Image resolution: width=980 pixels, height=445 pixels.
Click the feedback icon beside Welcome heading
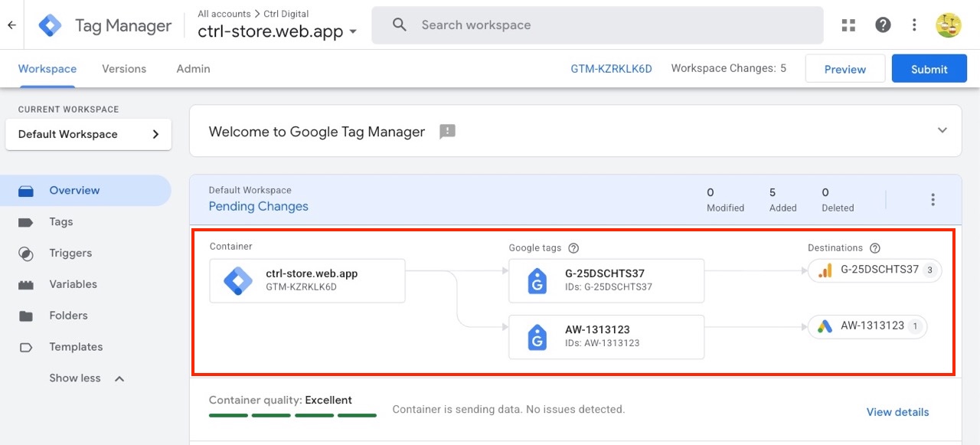pyautogui.click(x=447, y=132)
